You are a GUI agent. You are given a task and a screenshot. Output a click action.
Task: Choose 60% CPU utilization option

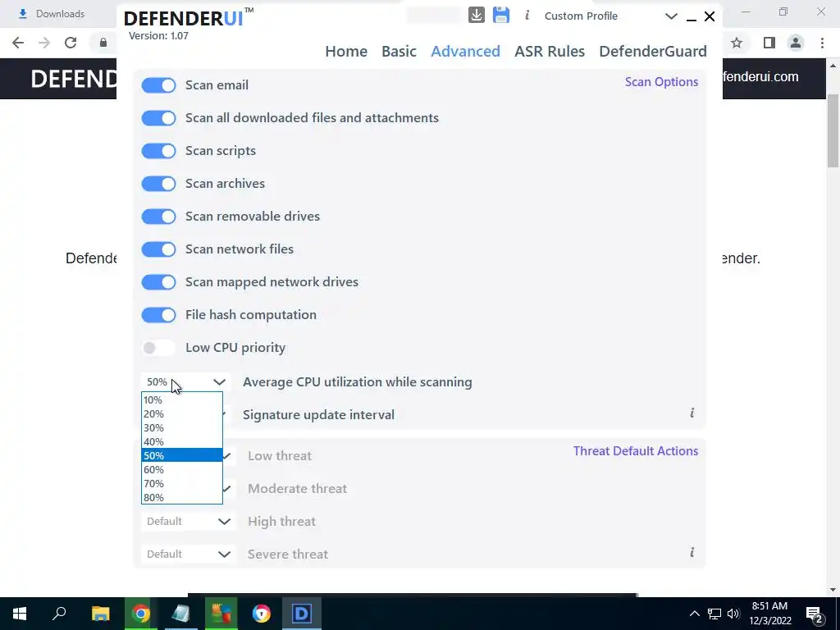(181, 469)
